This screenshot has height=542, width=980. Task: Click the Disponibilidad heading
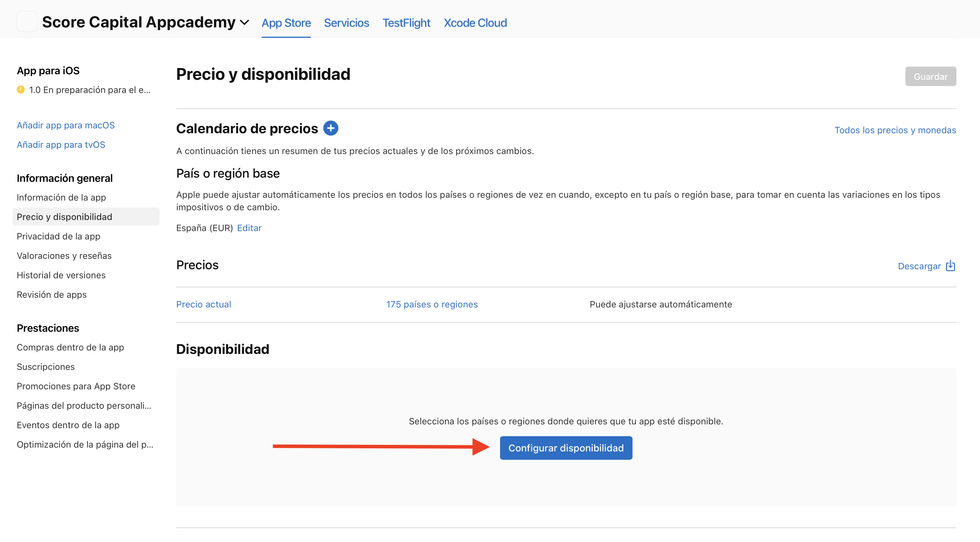(x=223, y=349)
